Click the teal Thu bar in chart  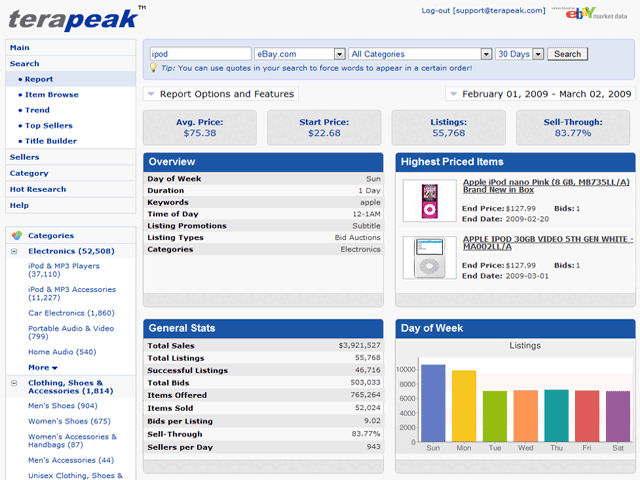[x=556, y=416]
